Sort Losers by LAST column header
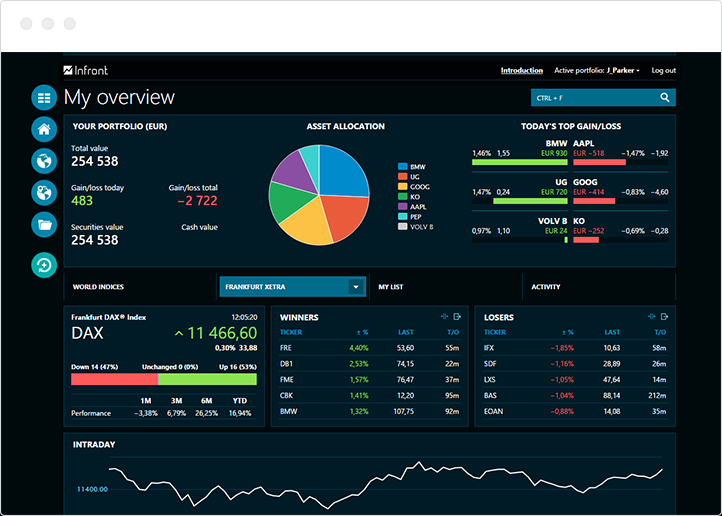 [612, 332]
